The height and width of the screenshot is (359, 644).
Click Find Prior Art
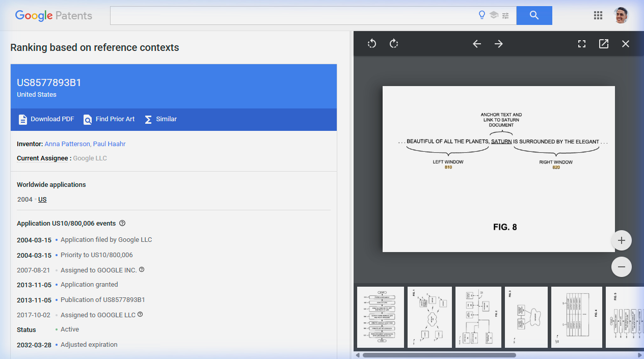click(109, 119)
